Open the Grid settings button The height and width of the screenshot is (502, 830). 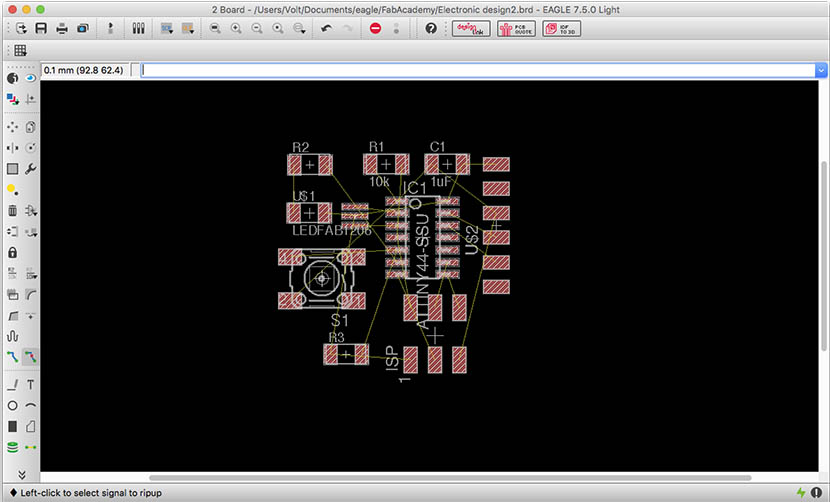[x=20, y=50]
